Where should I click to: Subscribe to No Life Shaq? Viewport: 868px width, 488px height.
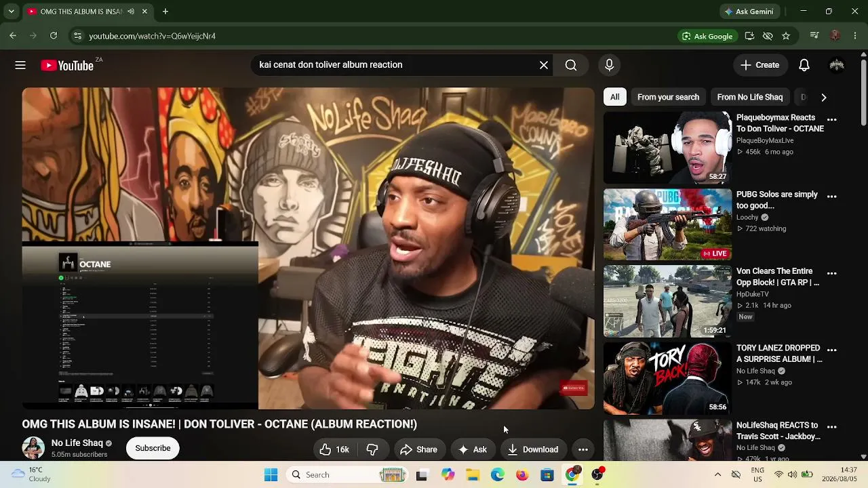click(x=153, y=448)
